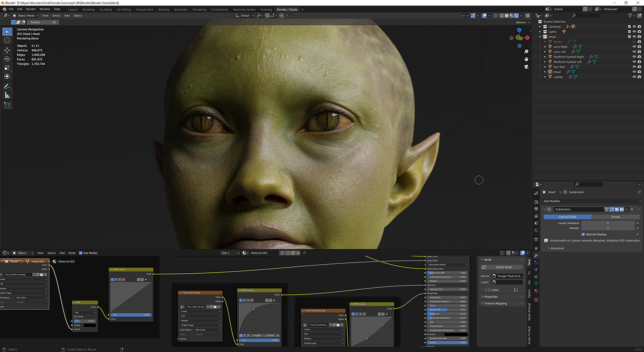Toggle camera view with the camera gizmo icon

[526, 67]
